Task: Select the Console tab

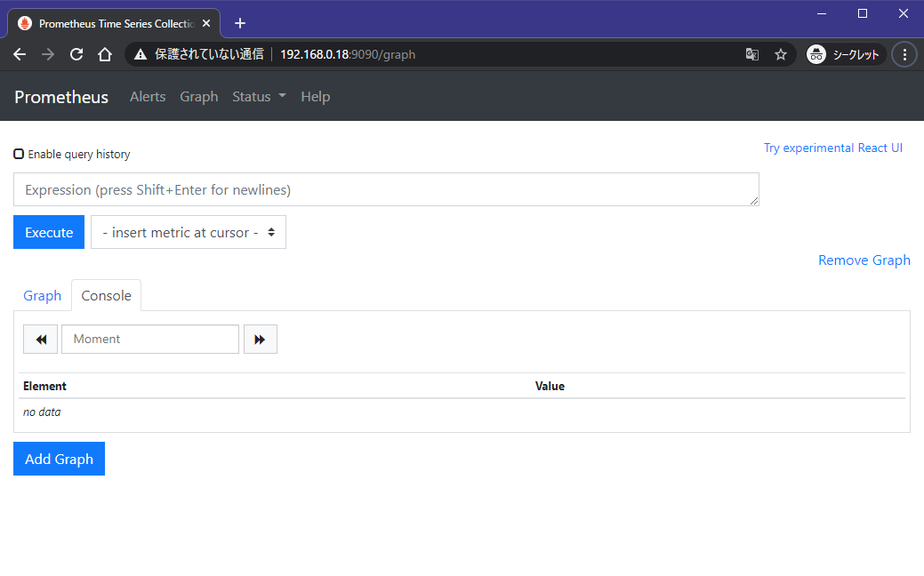Action: pyautogui.click(x=106, y=296)
